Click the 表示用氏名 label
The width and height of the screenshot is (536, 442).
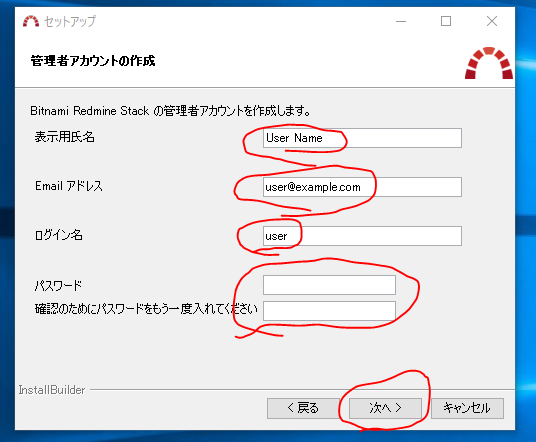click(65, 137)
